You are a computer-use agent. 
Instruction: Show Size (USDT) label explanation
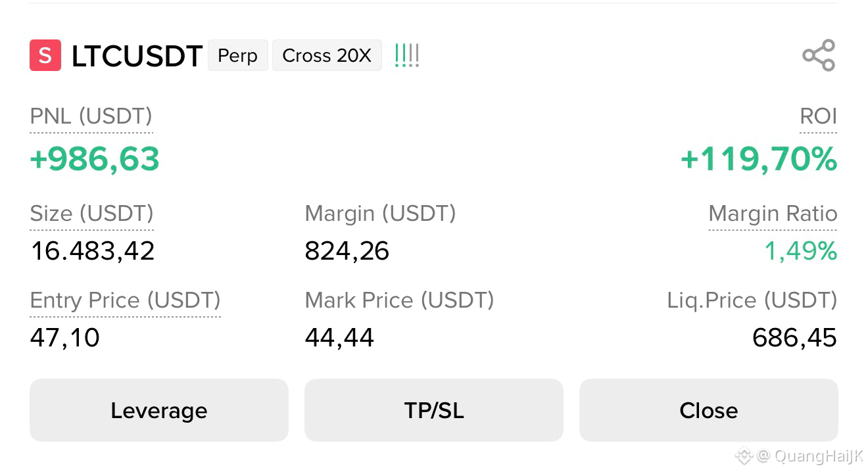coord(92,214)
